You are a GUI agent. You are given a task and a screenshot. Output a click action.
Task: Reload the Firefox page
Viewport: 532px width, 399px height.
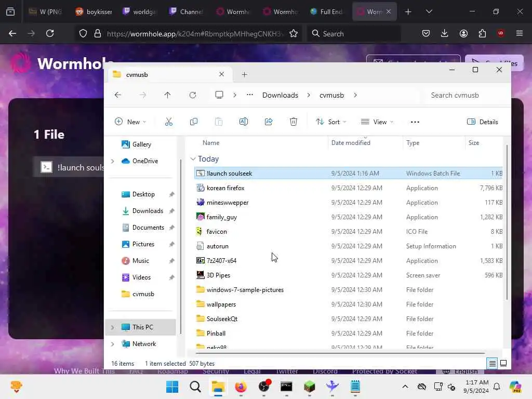click(50, 33)
